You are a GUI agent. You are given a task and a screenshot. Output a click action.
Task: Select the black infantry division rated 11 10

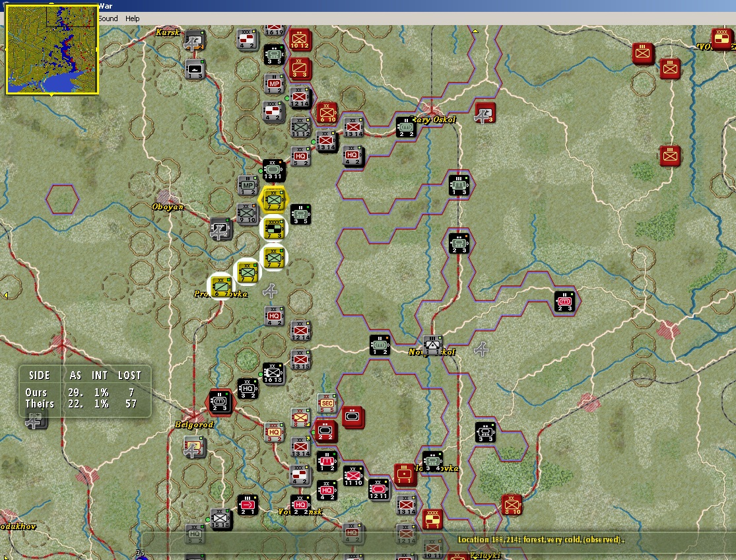pos(353,475)
